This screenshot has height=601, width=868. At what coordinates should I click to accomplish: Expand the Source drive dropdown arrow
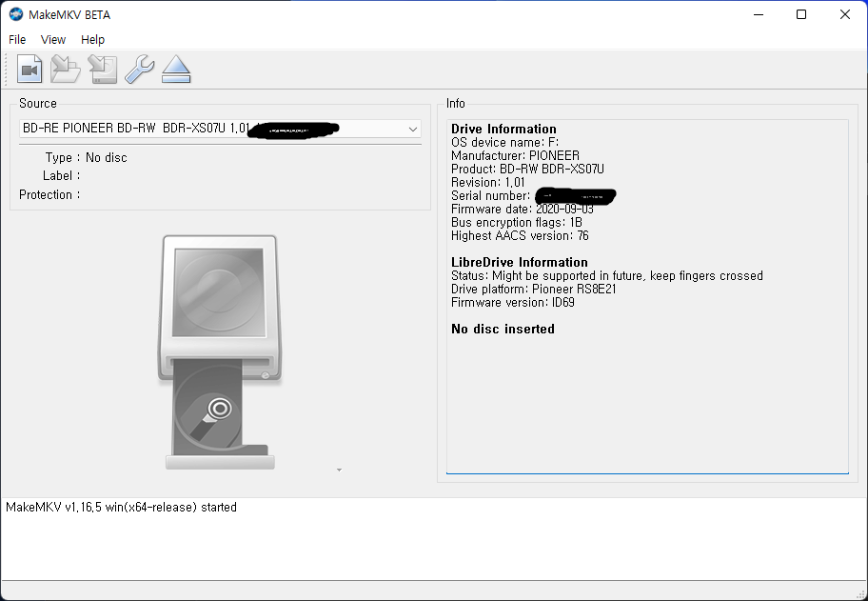(x=413, y=129)
